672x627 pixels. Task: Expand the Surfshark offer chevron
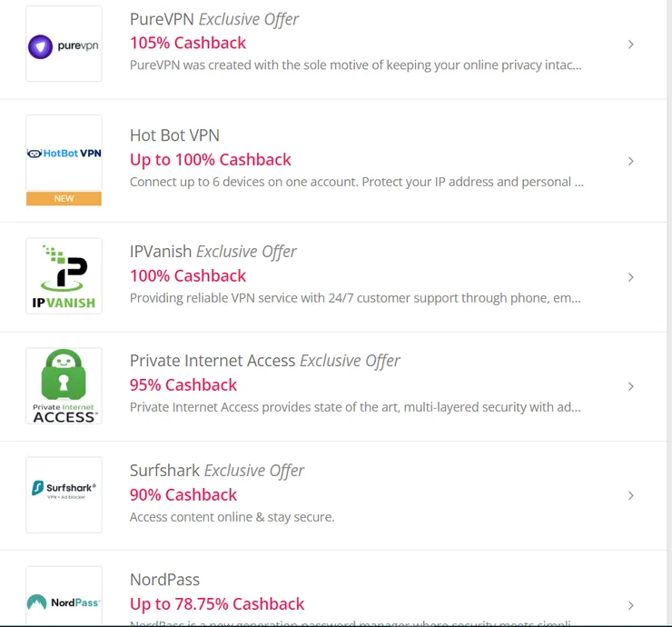(x=631, y=495)
